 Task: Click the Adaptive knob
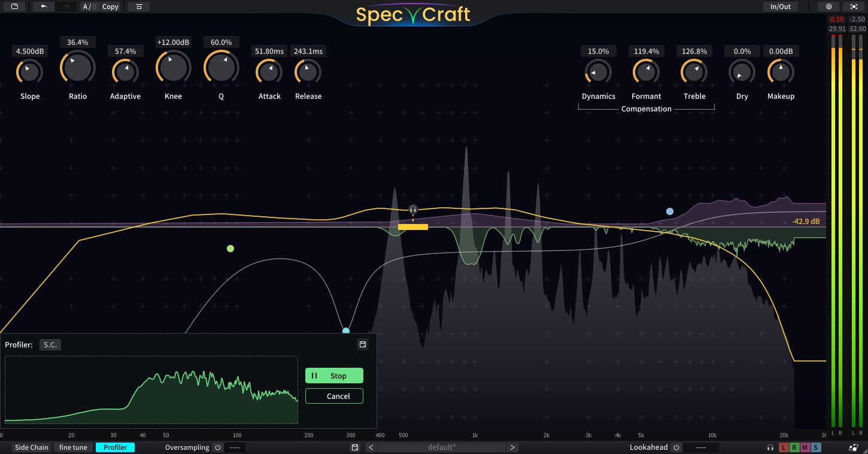click(125, 72)
